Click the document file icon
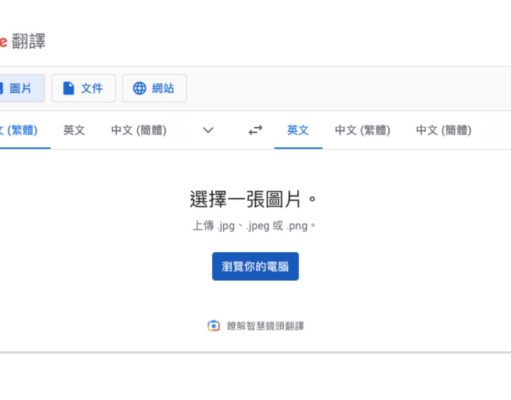Image resolution: width=511 pixels, height=400 pixels. pos(68,88)
